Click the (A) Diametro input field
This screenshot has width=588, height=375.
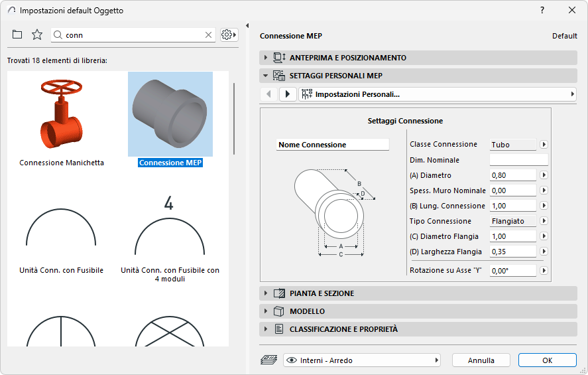pyautogui.click(x=512, y=175)
